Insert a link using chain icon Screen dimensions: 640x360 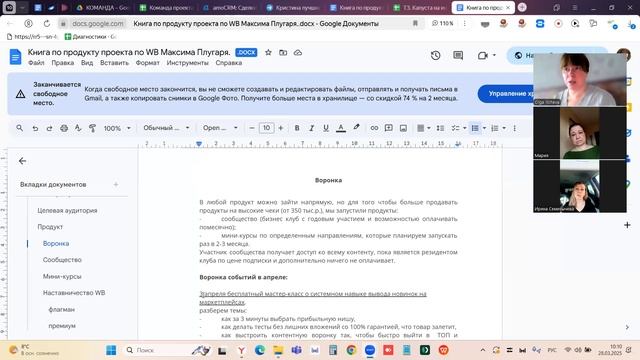tap(374, 128)
